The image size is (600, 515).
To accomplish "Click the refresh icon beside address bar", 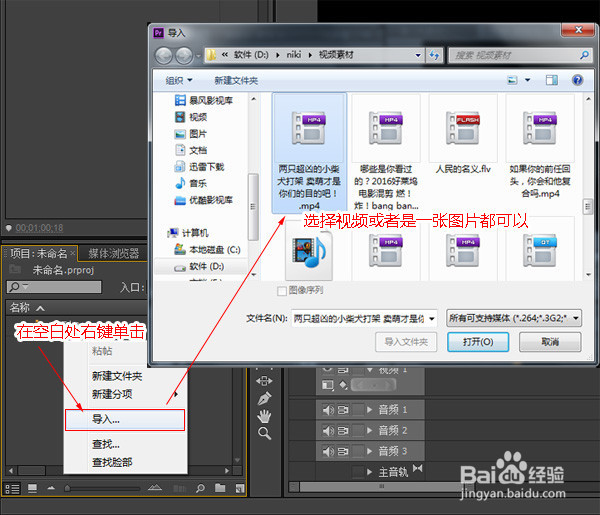I will coord(434,55).
